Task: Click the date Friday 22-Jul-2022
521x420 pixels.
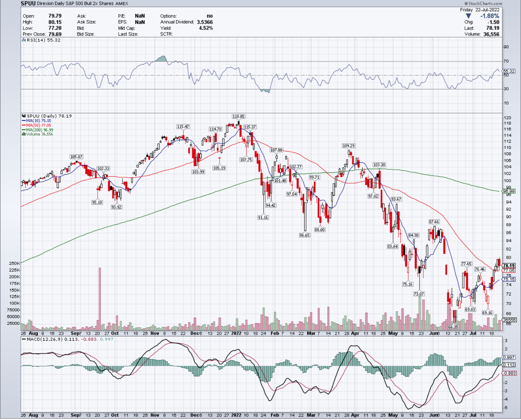Action: point(480,10)
